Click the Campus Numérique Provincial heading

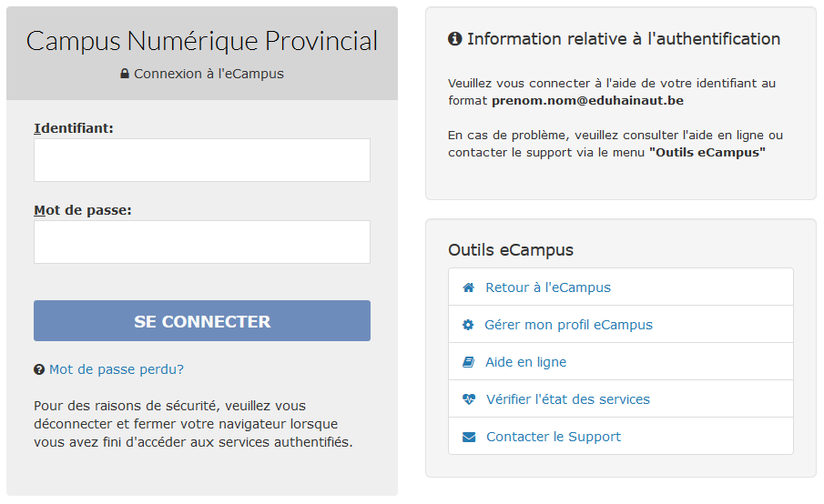tap(202, 41)
